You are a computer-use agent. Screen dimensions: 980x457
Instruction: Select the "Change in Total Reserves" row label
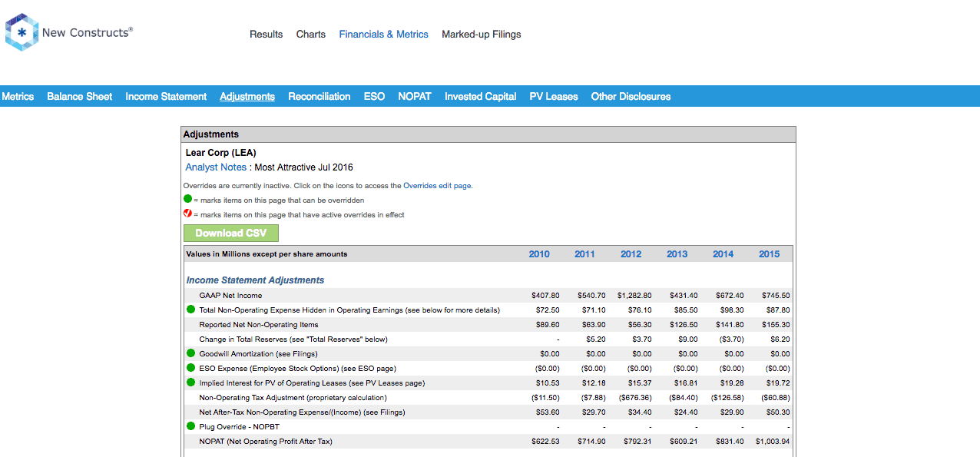click(293, 339)
